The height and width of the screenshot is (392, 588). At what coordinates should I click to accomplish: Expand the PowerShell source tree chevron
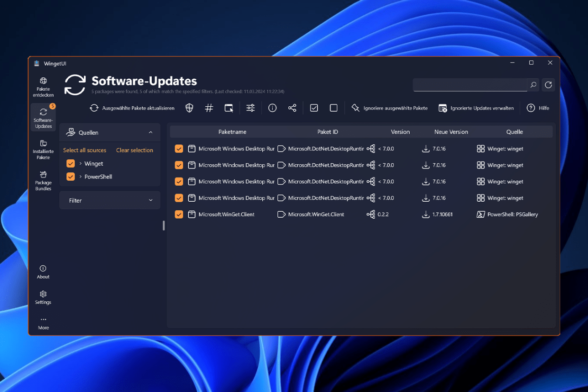pyautogui.click(x=81, y=177)
